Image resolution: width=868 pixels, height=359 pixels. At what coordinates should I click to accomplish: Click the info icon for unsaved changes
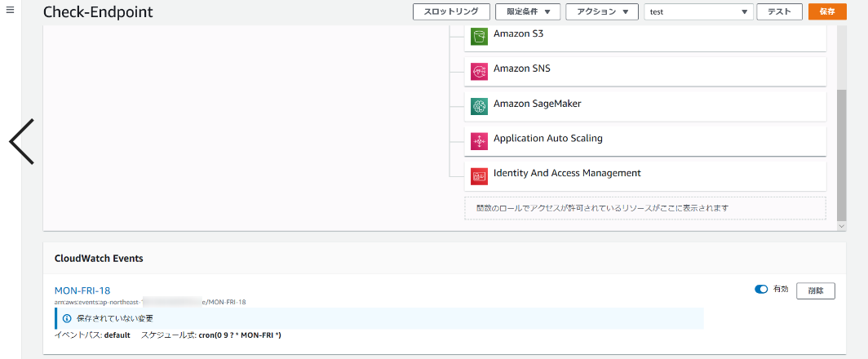[67, 318]
